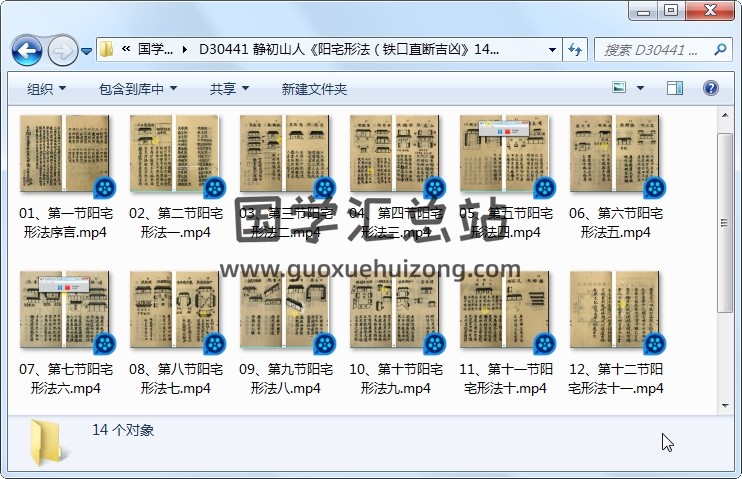Open the help question mark icon
This screenshot has height=479, width=742.
click(x=711, y=89)
